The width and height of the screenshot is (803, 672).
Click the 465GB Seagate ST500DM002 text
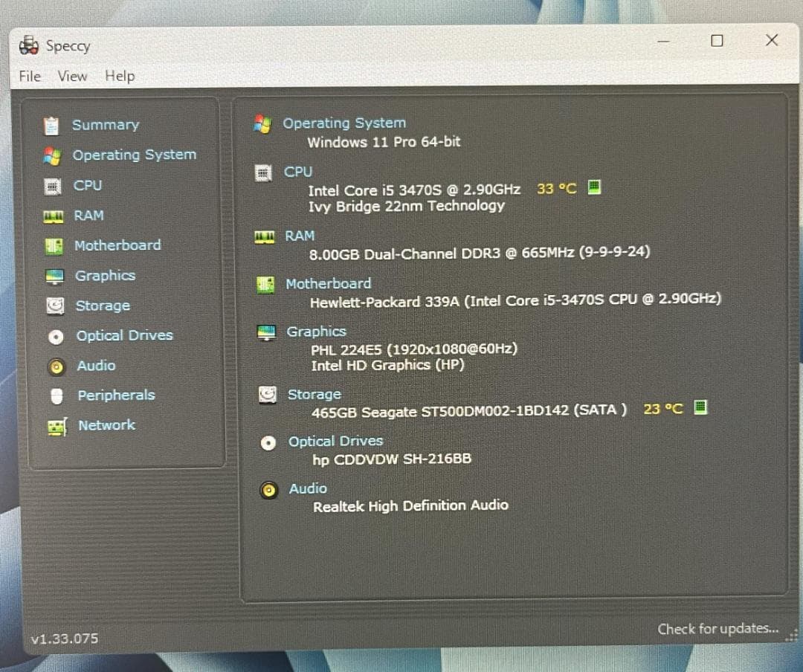[x=469, y=411]
